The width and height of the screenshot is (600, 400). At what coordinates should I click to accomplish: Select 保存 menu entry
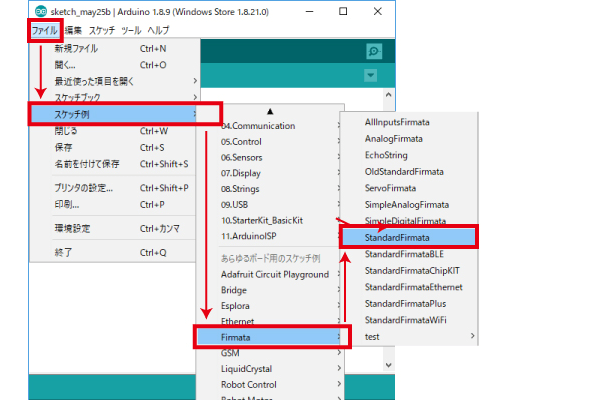pyautogui.click(x=114, y=147)
